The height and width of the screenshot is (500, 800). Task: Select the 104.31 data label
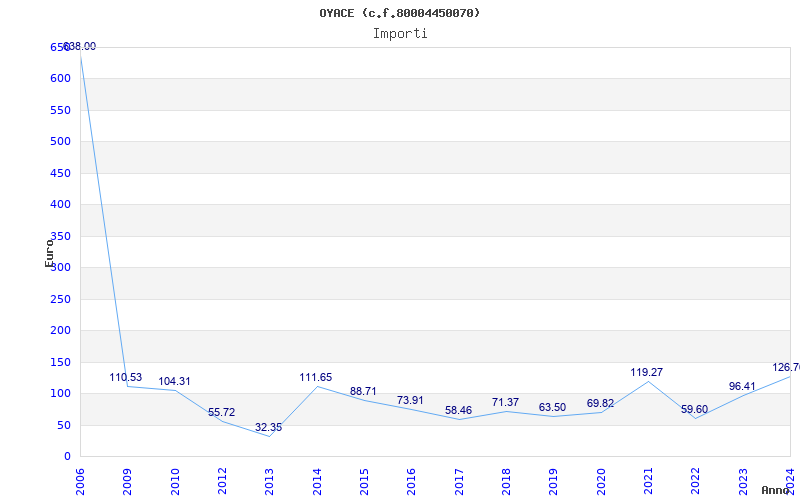pos(174,382)
